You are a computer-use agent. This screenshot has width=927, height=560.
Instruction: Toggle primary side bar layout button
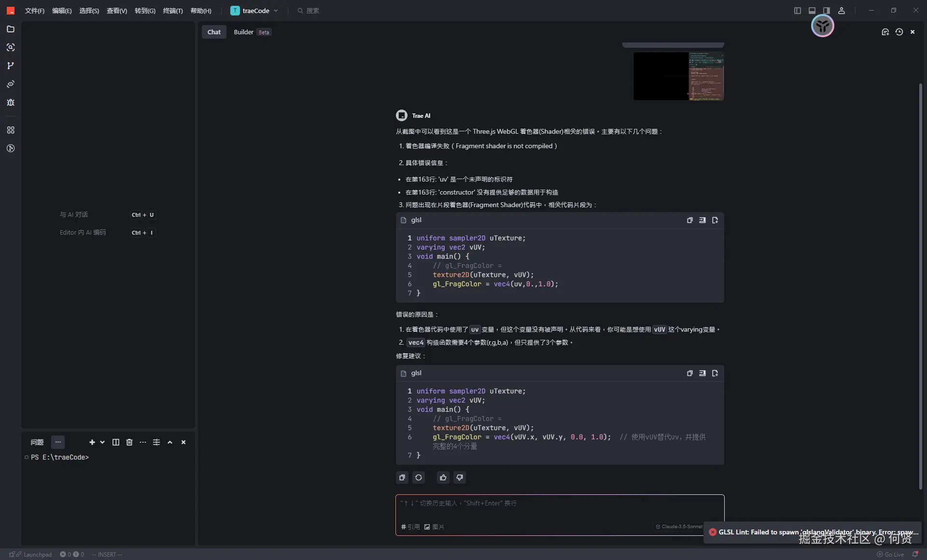tap(797, 11)
